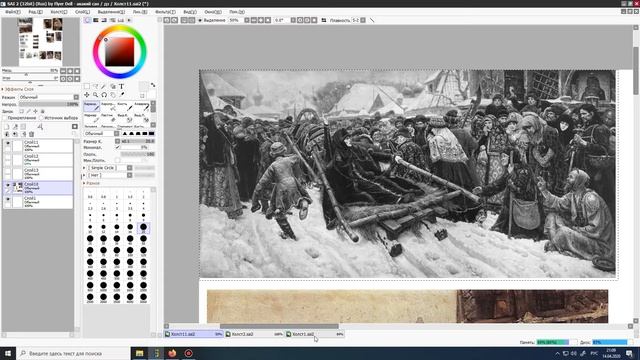Image resolution: width=640 pixels, height=360 pixels.
Task: Toggle visibility of layer Слой11
Action: click(7, 143)
